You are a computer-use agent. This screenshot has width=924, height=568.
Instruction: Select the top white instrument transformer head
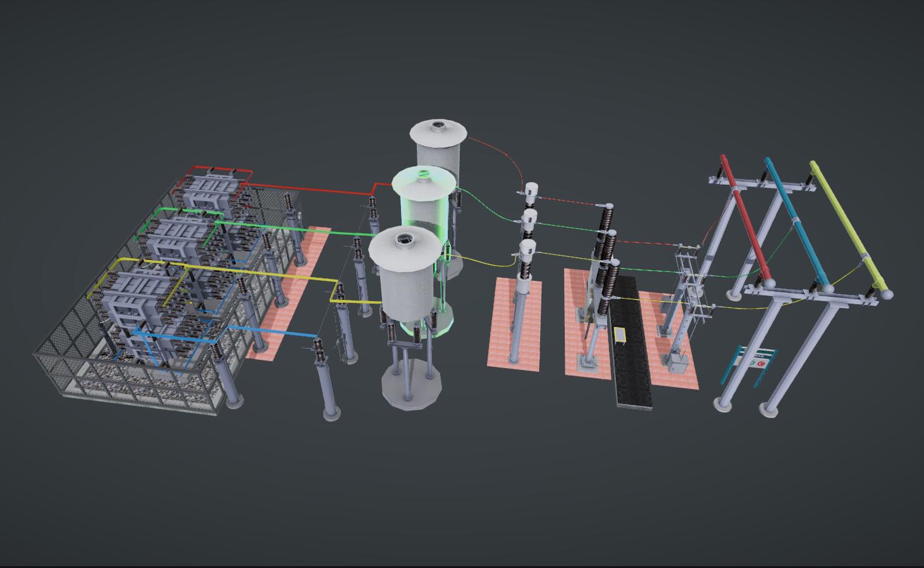(531, 192)
